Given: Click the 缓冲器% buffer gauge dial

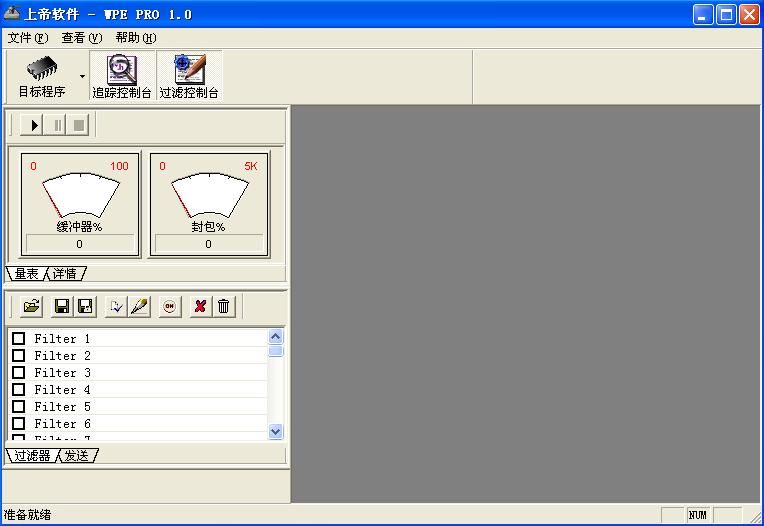Looking at the screenshot, I should pos(81,195).
